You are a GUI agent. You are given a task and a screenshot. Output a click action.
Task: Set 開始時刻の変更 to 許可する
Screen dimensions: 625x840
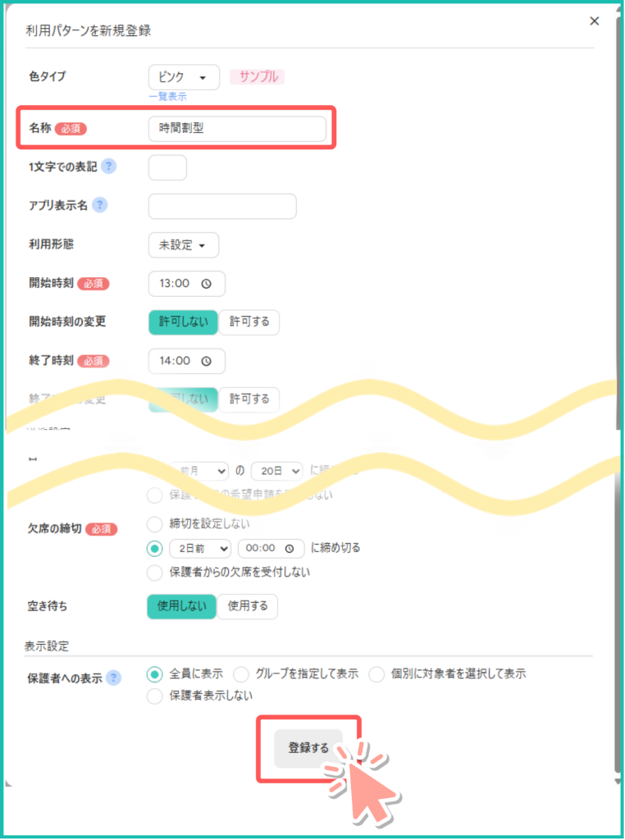point(249,322)
